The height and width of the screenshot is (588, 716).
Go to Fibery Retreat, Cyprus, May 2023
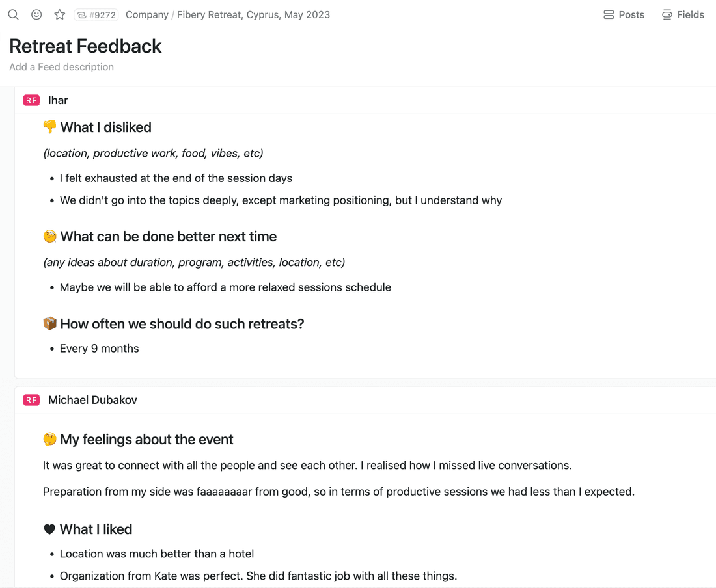pyautogui.click(x=253, y=14)
